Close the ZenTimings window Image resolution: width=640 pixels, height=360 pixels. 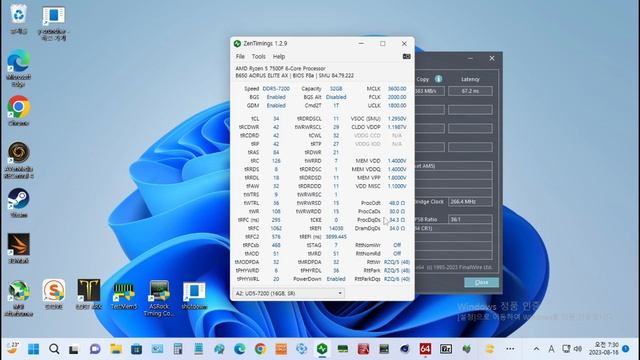404,43
